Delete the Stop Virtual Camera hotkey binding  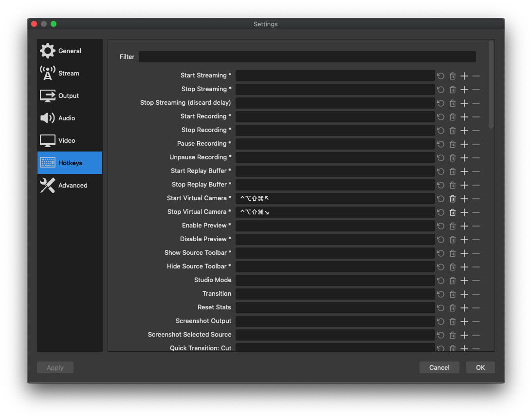tap(452, 212)
